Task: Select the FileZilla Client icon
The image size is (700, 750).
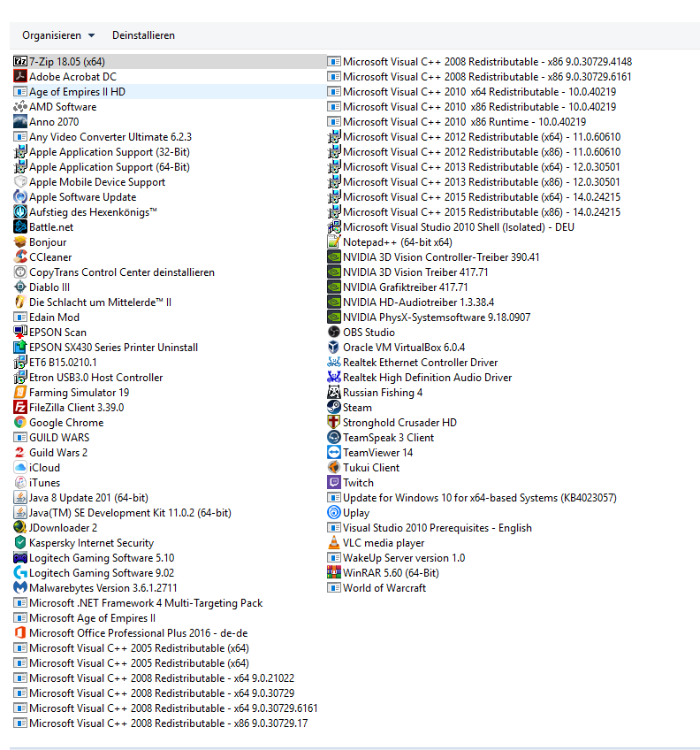Action: (20, 407)
